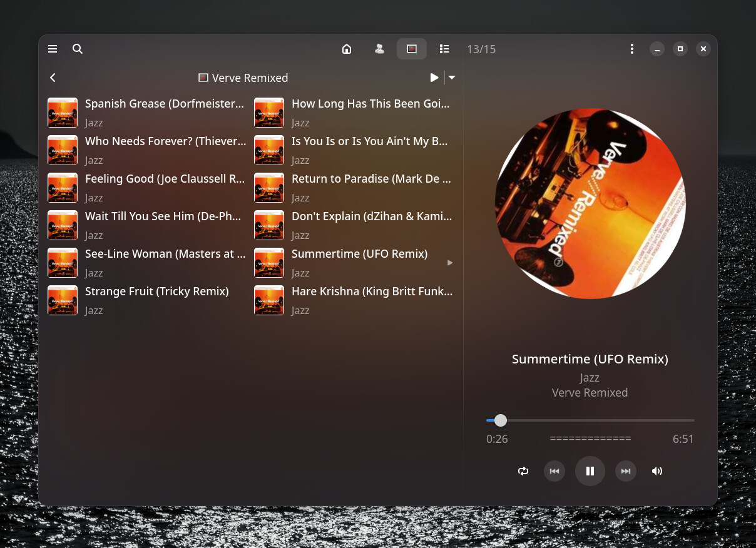756x548 pixels.
Task: Open the three-dot options menu
Action: point(632,49)
